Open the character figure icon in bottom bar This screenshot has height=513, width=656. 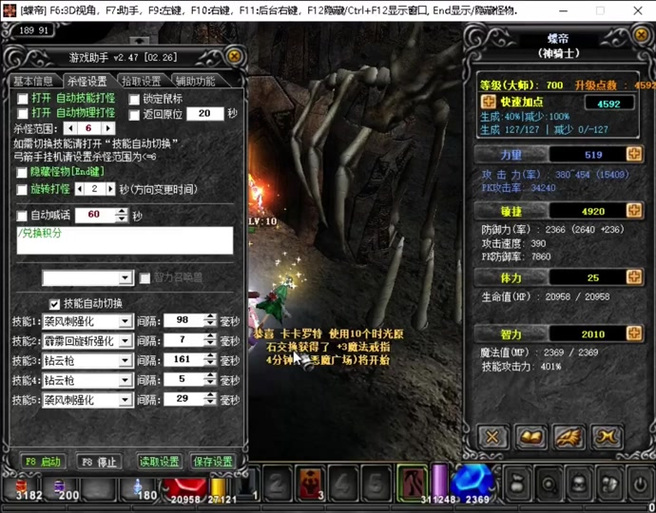(579, 484)
